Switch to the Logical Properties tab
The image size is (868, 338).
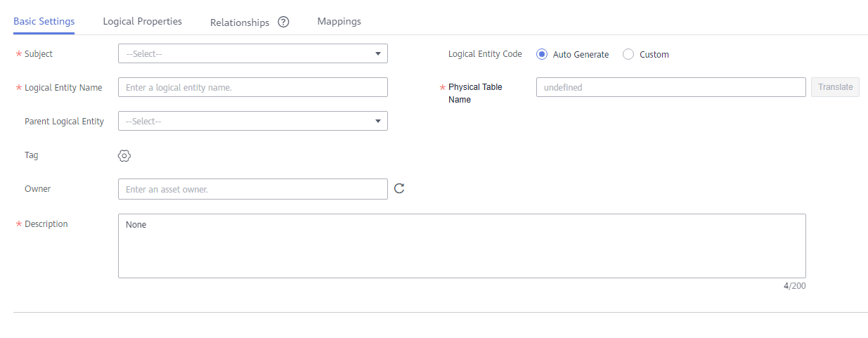[143, 21]
